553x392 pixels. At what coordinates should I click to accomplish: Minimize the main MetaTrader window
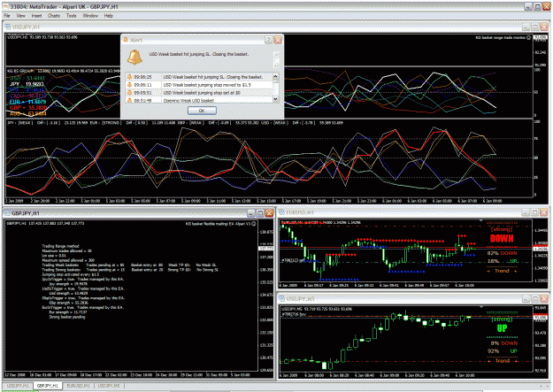coord(528,6)
